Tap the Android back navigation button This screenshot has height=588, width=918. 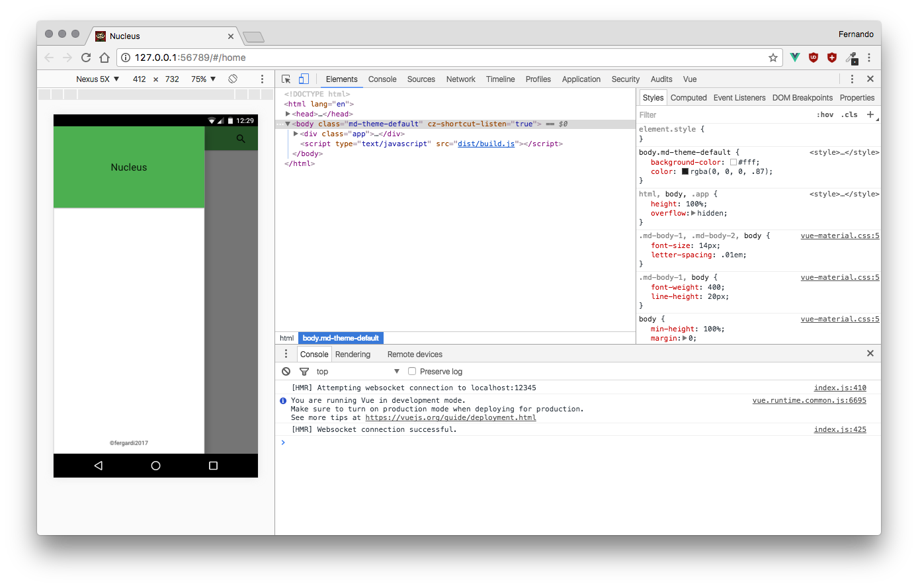pyautogui.click(x=98, y=466)
